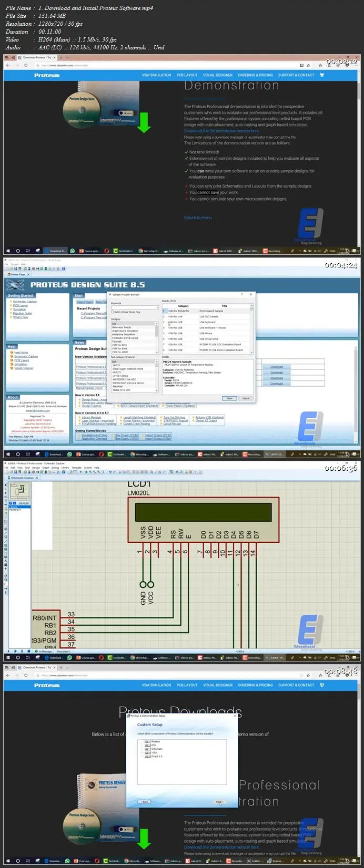The height and width of the screenshot is (868, 364).
Task: Select Nokia 3310 LCD sub-category
Action: tap(122, 390)
